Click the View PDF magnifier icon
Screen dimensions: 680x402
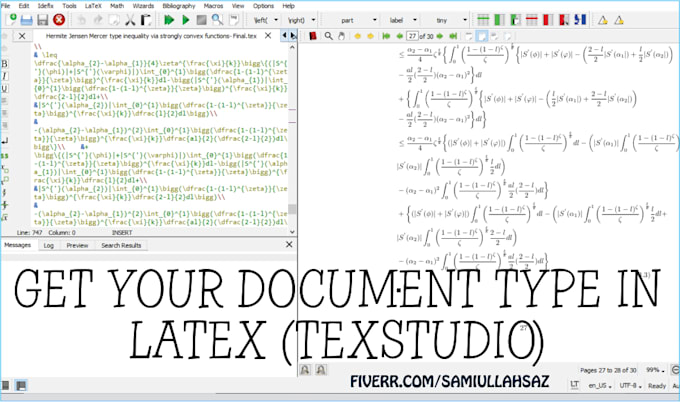[x=217, y=20]
